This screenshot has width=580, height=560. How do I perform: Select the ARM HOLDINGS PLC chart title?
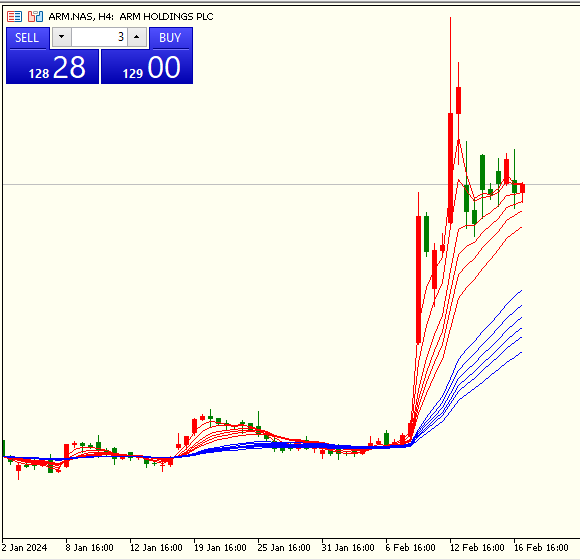click(166, 17)
